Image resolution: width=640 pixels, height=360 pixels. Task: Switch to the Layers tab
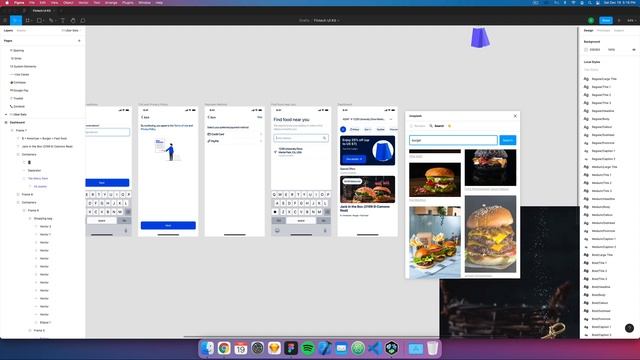(8, 31)
